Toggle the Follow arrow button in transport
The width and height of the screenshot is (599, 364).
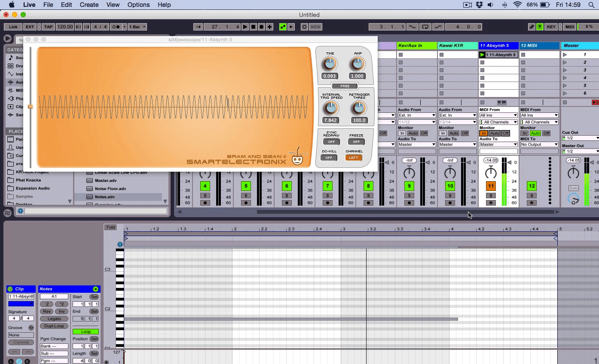[198, 27]
